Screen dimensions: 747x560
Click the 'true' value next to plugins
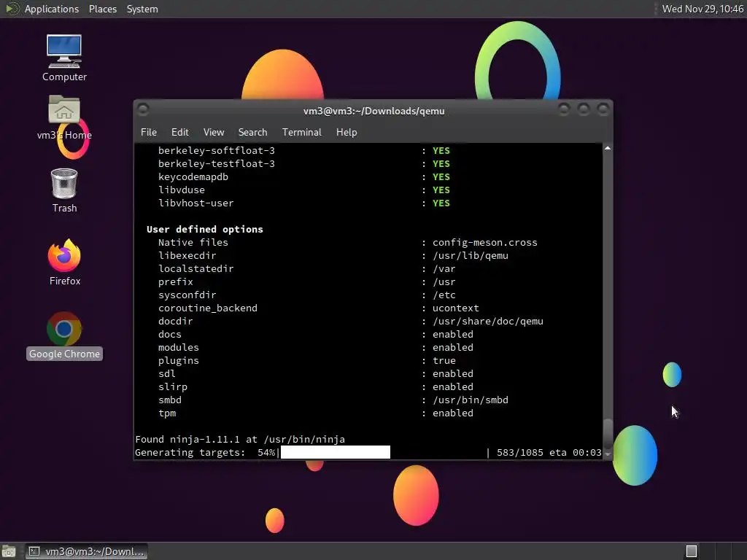click(x=444, y=360)
